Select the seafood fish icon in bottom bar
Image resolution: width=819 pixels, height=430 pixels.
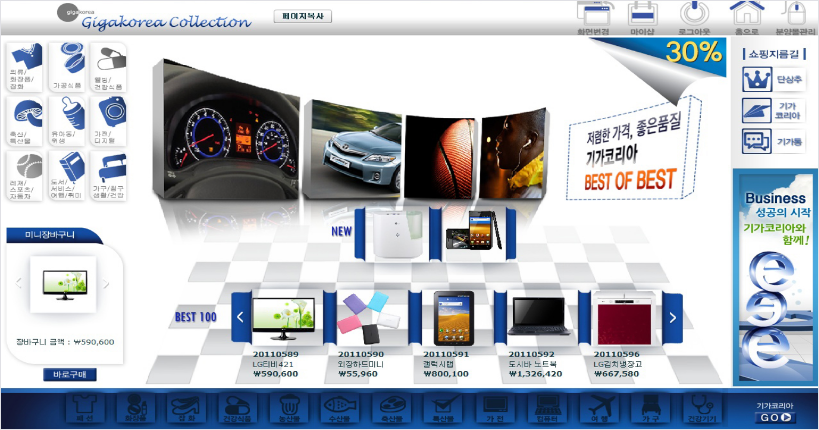[x=340, y=409]
